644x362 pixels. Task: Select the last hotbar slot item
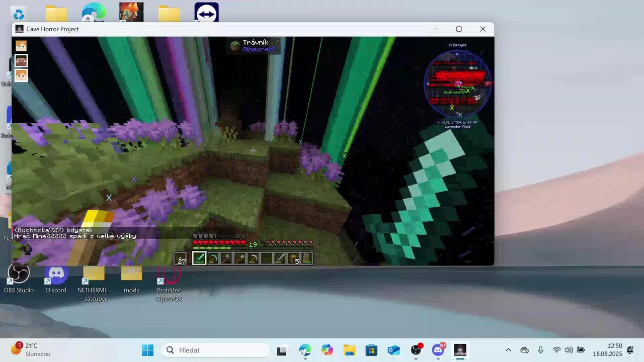point(307,258)
